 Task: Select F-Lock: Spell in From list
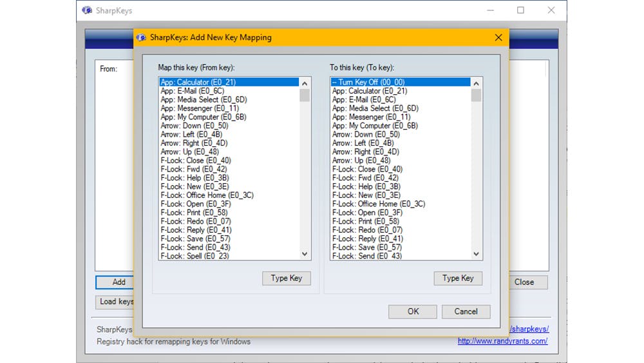click(x=229, y=256)
